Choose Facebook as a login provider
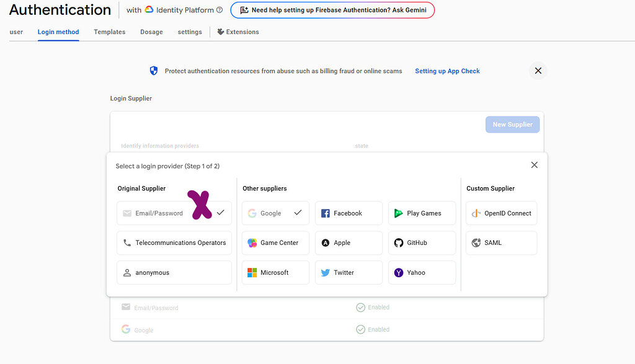The width and height of the screenshot is (635, 364). [349, 213]
